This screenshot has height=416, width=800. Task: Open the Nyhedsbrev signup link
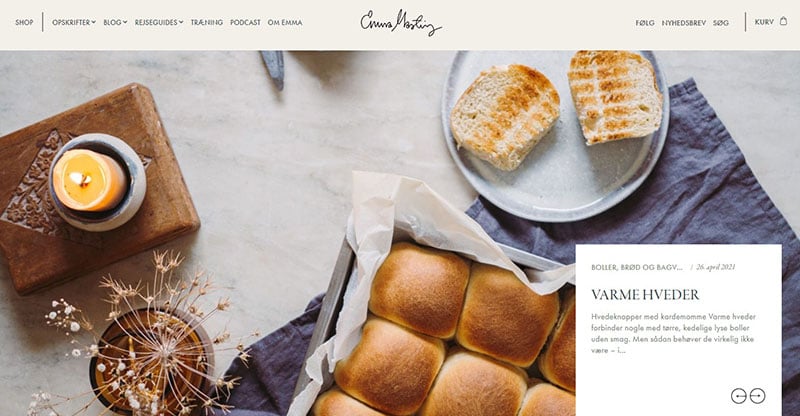(x=684, y=23)
